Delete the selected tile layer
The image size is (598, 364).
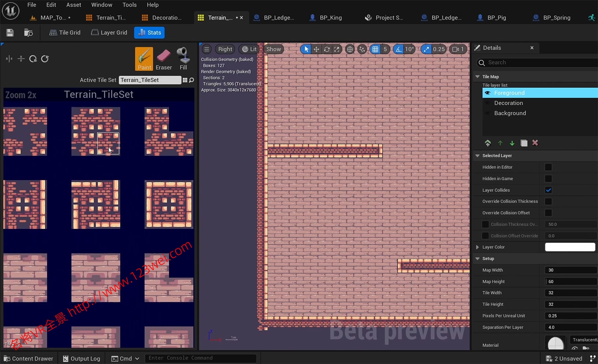pos(535,143)
